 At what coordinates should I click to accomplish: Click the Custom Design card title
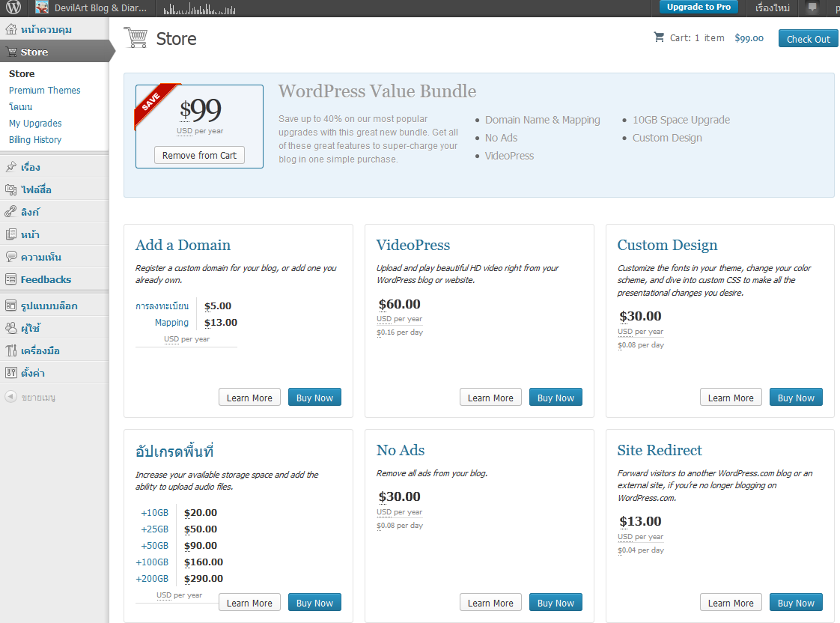pyautogui.click(x=667, y=245)
